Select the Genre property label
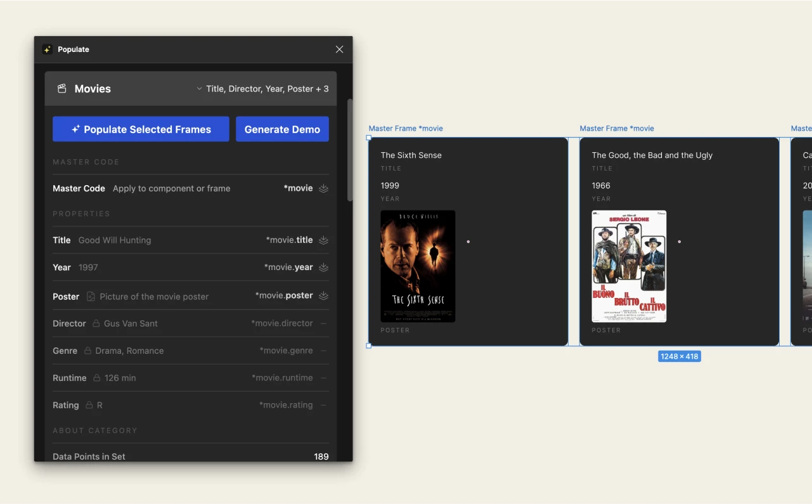 65,351
